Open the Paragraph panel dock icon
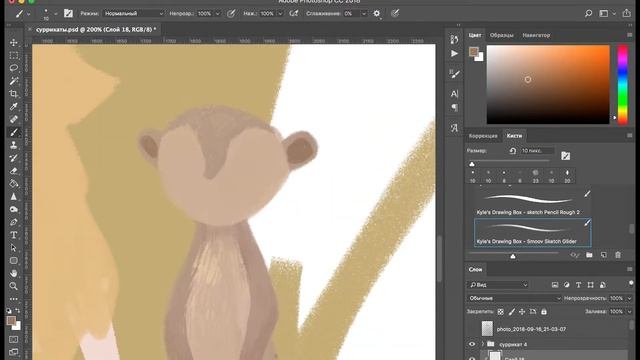The height and width of the screenshot is (360, 640). coord(454,107)
